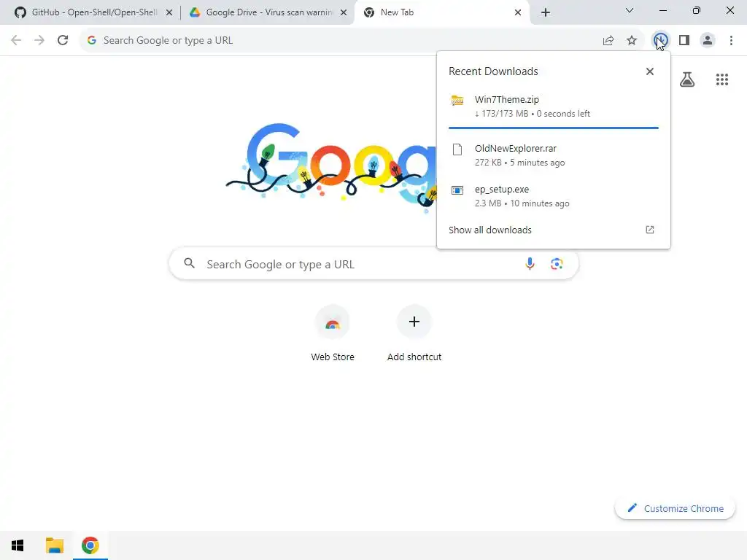Open ep_setup.exe download entry
The height and width of the screenshot is (560, 747).
[554, 195]
